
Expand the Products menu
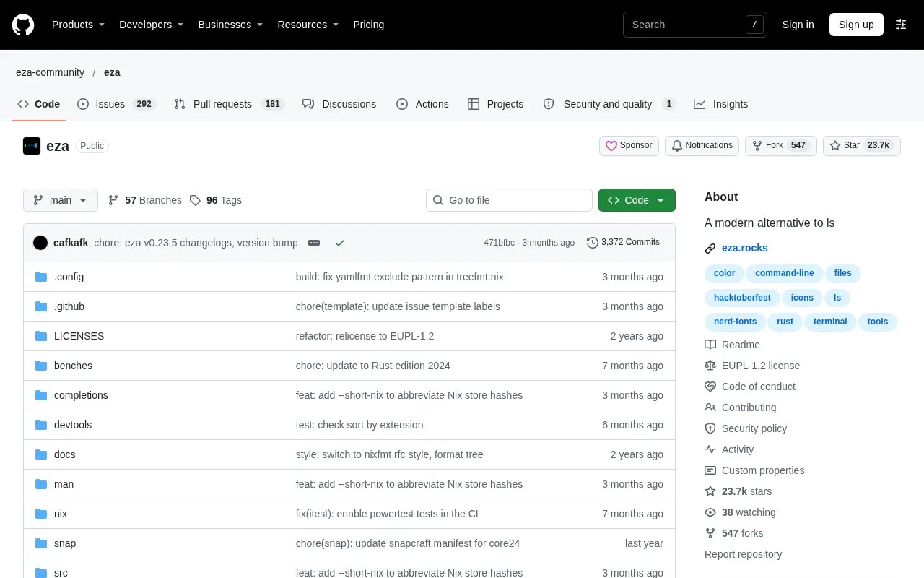(78, 25)
